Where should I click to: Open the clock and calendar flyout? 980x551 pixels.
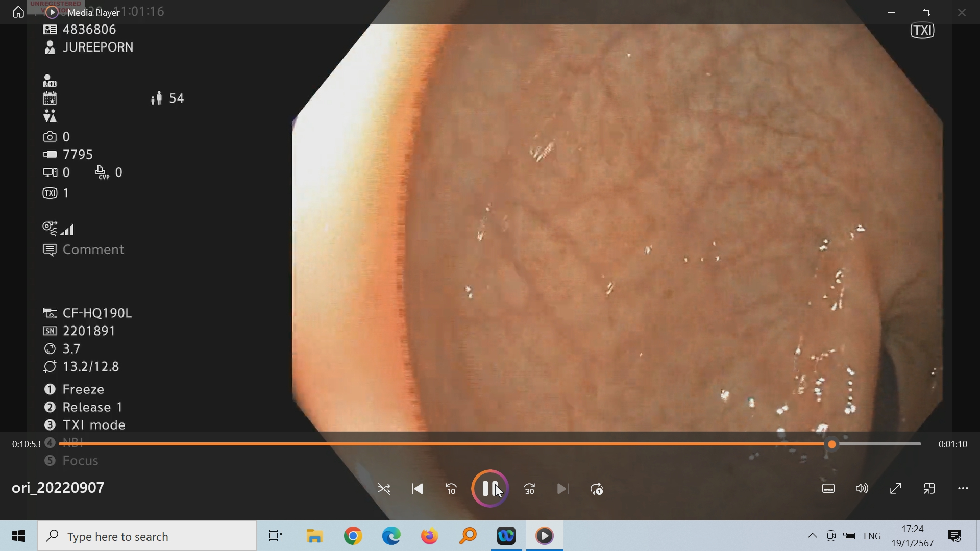913,536
